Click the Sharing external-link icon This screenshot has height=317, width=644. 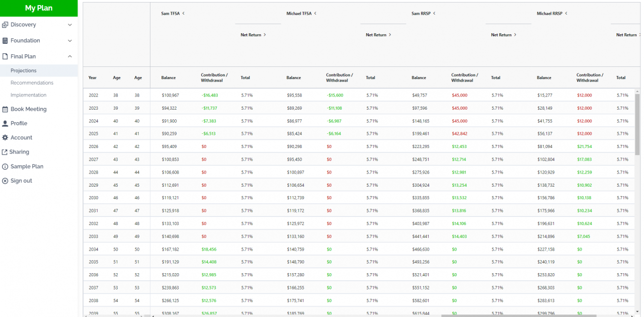click(5, 152)
